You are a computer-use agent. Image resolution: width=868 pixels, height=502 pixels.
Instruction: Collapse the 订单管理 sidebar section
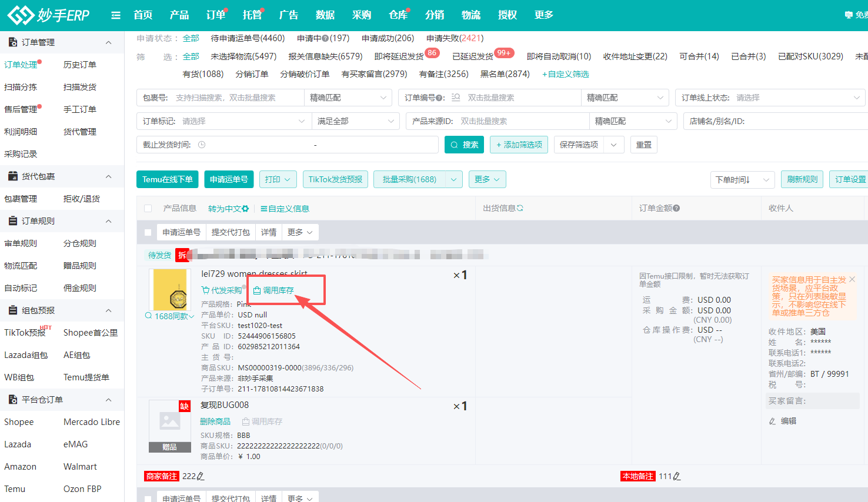109,42
